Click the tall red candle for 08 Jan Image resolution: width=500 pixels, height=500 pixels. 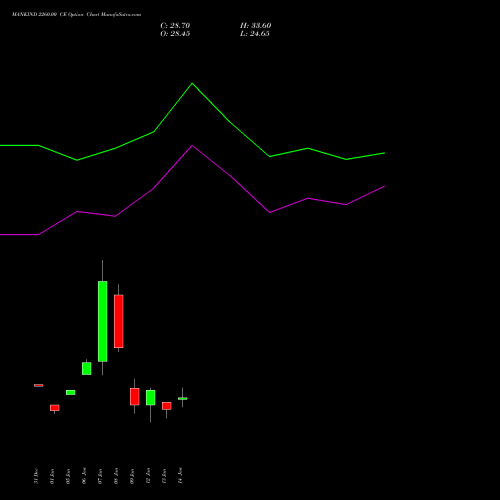119,321
